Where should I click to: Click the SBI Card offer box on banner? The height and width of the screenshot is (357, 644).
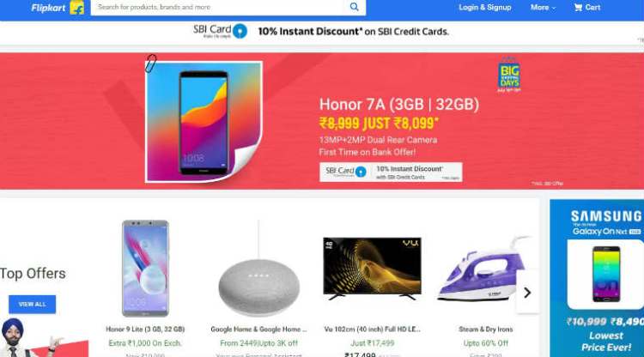(391, 172)
